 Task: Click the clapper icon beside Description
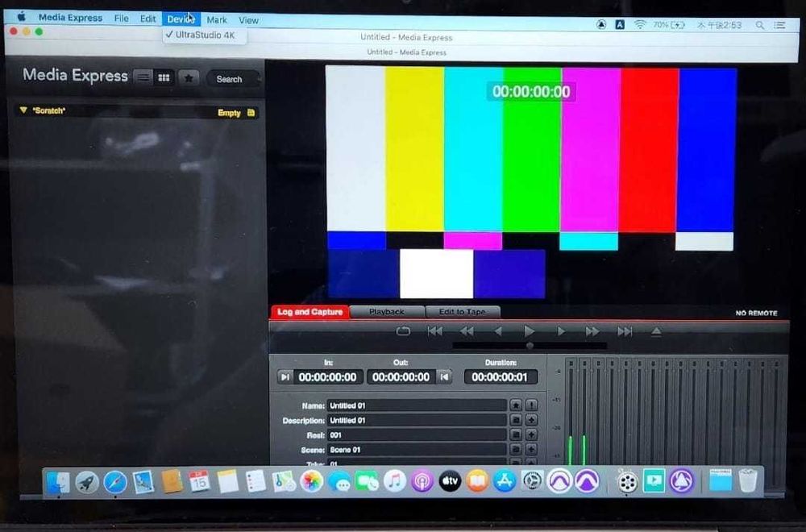point(516,421)
